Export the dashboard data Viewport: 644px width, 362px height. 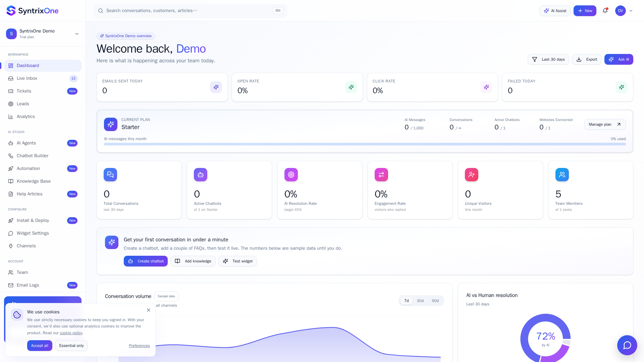coord(587,59)
